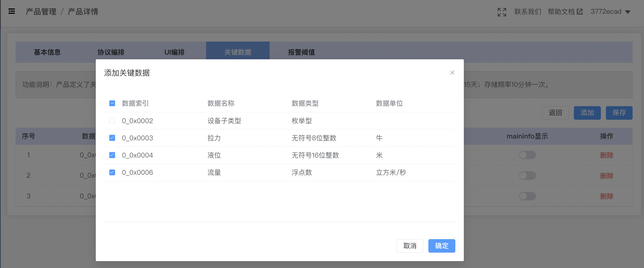Open the 联系我们 link
Screen dimensions: 644x268
click(528, 12)
